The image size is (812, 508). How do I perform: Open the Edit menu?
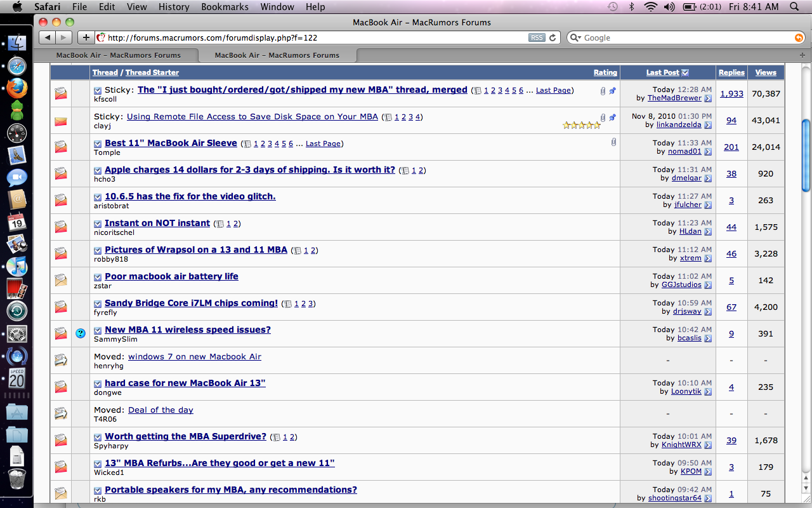[x=107, y=7]
